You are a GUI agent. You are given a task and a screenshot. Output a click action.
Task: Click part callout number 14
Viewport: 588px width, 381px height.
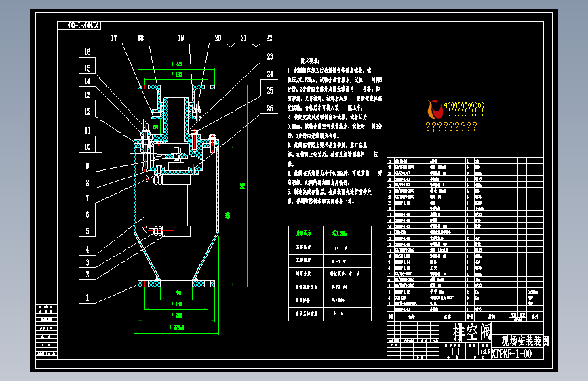coord(87,81)
